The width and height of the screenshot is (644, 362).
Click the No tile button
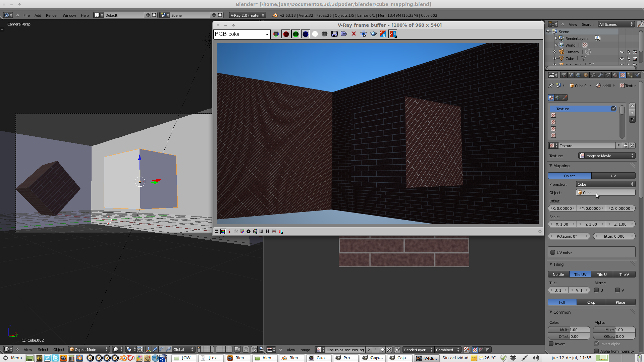[558, 275]
